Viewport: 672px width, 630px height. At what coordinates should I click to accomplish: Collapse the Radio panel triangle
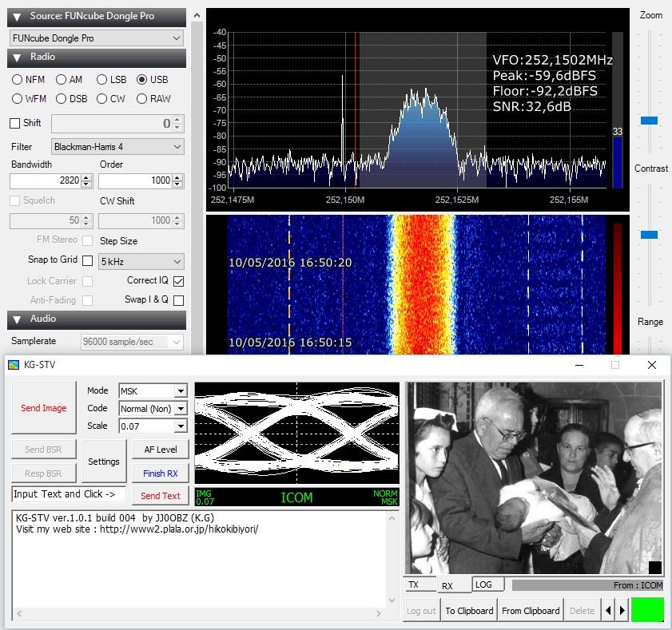click(x=17, y=57)
